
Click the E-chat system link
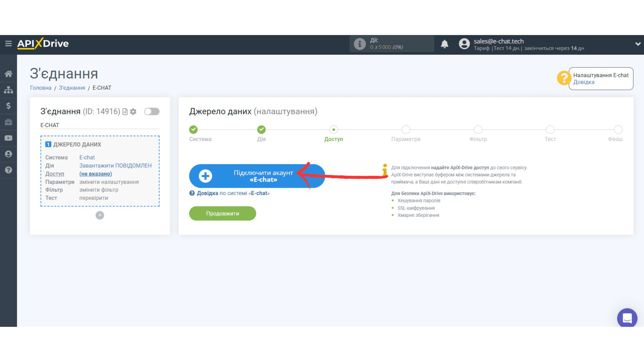(87, 158)
